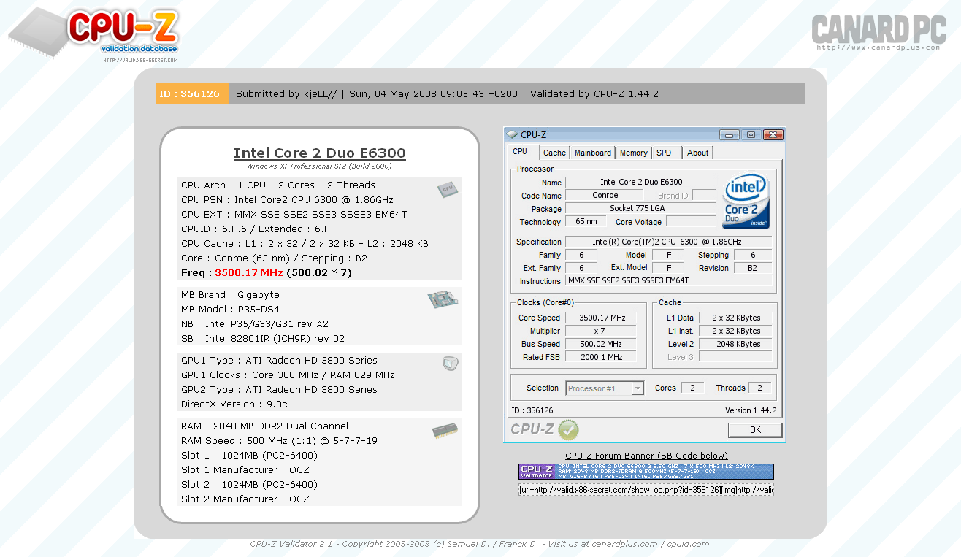Go to the About tab
This screenshot has height=560, width=961.
point(697,153)
